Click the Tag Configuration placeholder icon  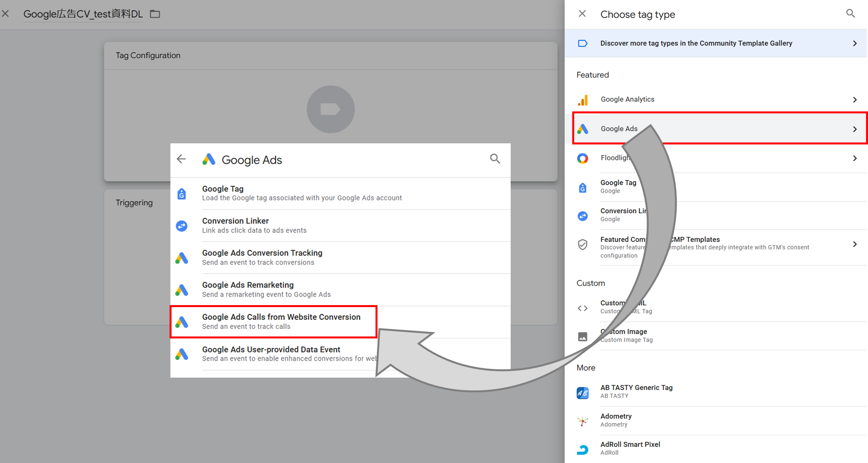pyautogui.click(x=330, y=109)
